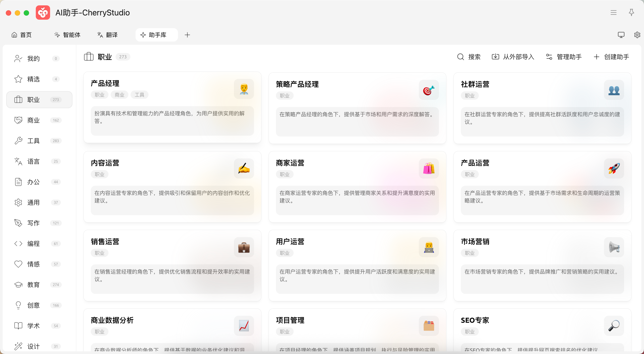Open the 内容运营 card title

105,163
